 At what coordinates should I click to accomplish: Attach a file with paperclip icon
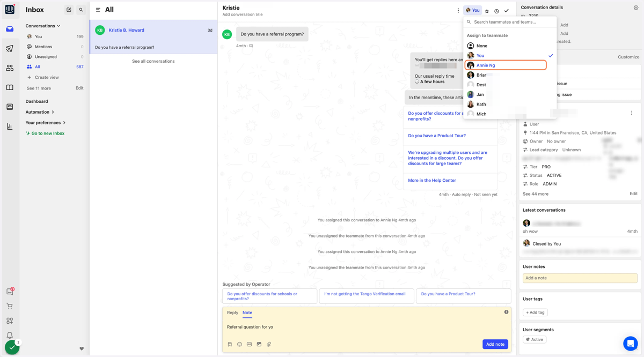(x=269, y=344)
